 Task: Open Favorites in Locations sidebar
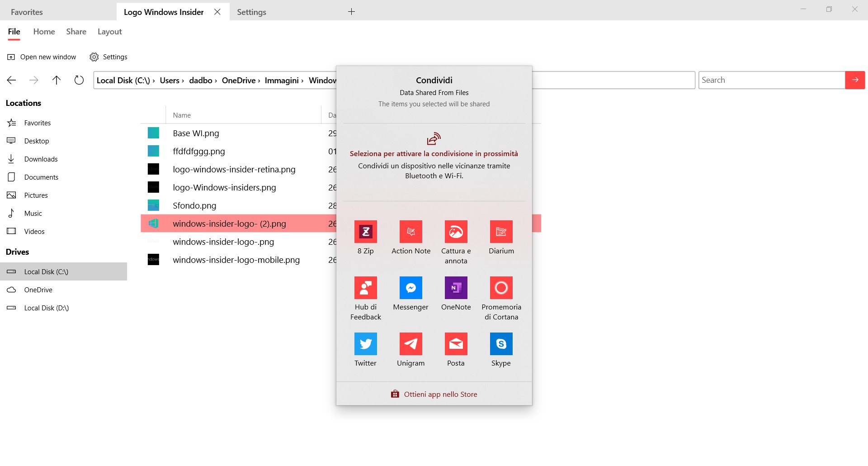tap(63, 123)
